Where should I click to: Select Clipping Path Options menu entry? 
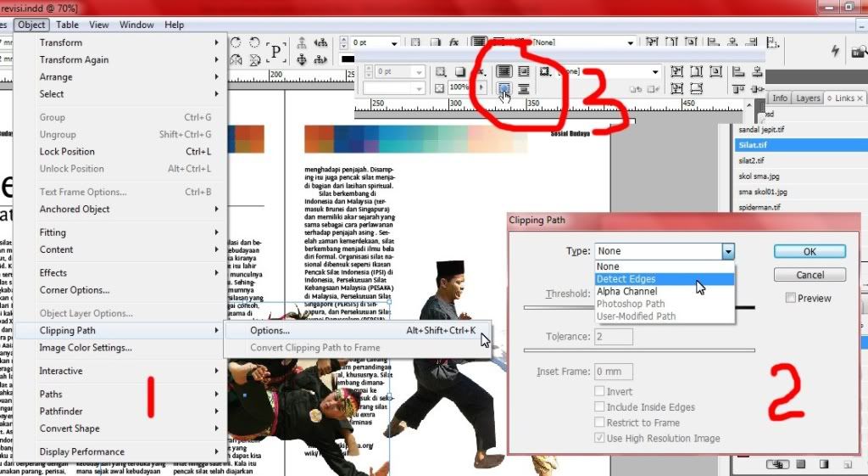pos(358,330)
